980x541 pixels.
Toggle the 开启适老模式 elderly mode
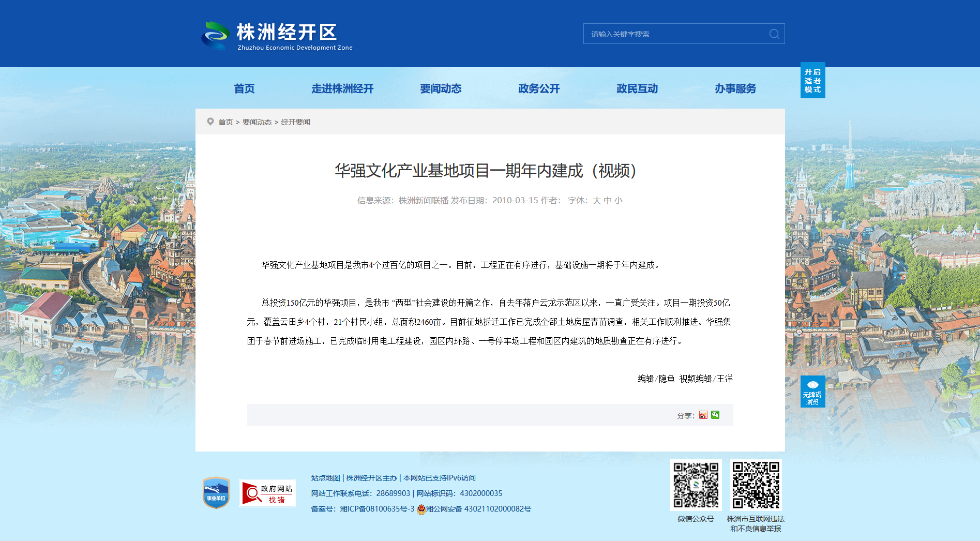[x=812, y=81]
